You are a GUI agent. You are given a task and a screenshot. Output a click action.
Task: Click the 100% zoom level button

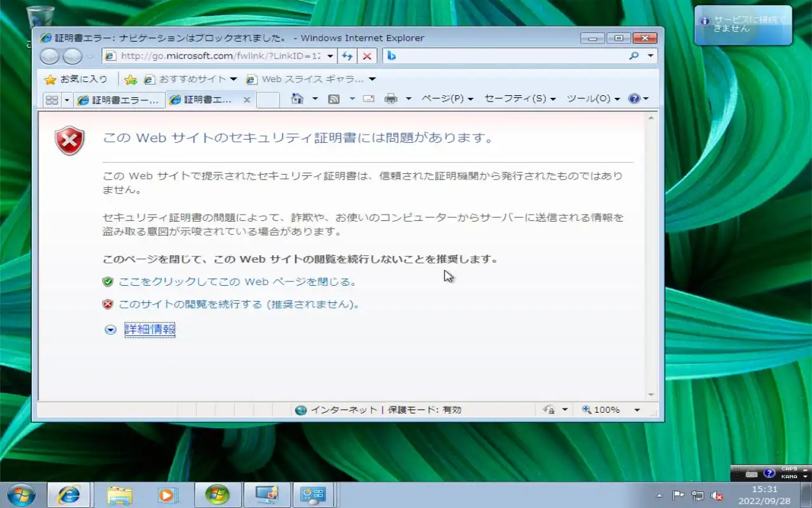pyautogui.click(x=601, y=410)
